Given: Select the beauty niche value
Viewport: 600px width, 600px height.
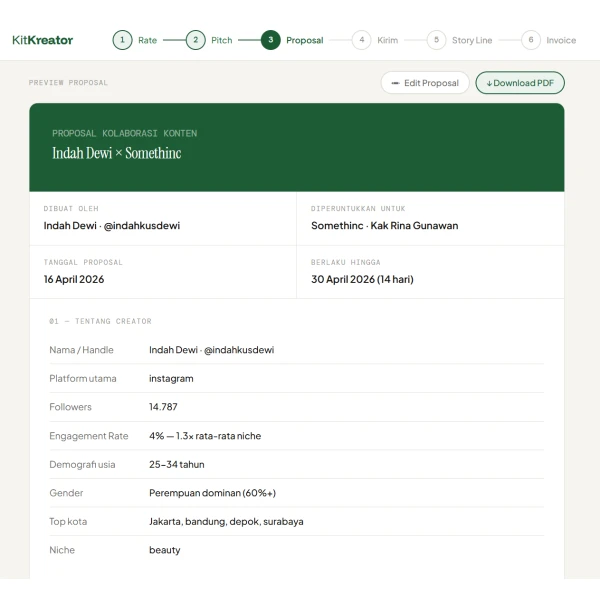Looking at the screenshot, I should point(165,550).
